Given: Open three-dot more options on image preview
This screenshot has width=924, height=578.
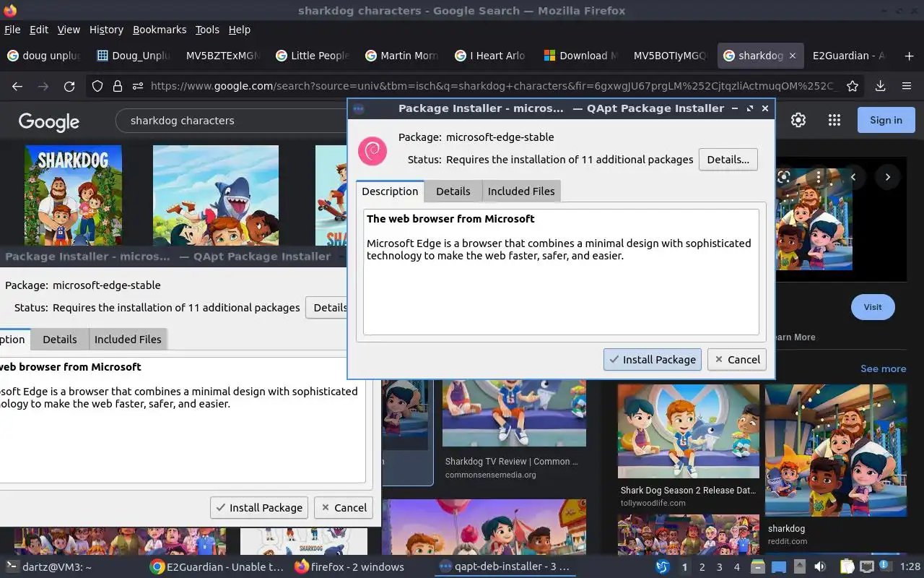Looking at the screenshot, I should [818, 177].
